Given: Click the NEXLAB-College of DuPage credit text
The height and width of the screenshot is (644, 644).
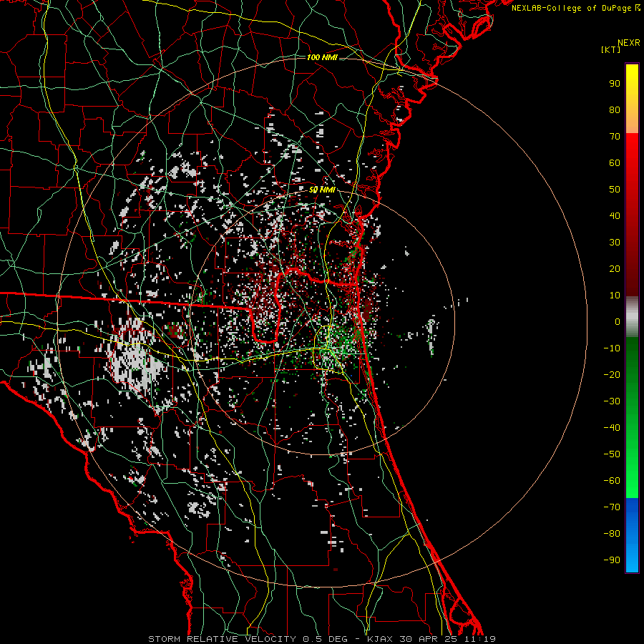Looking at the screenshot, I should pos(576,8).
